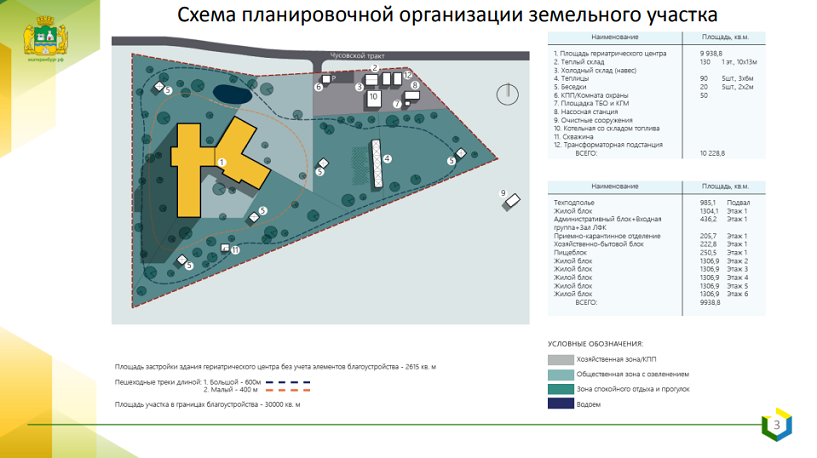Viewport: 817px width, 458px height.
Task: Click row 2. Теплый склад
Action: point(656,61)
